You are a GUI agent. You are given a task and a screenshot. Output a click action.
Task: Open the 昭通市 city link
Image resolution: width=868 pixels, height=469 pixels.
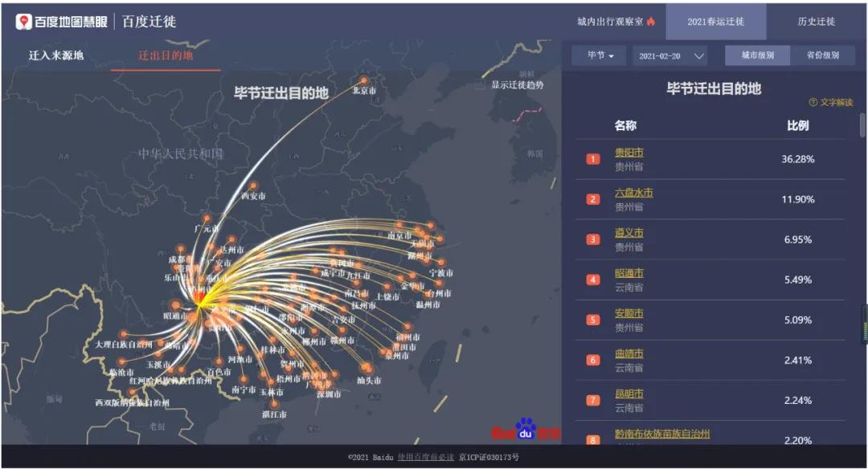pos(628,273)
